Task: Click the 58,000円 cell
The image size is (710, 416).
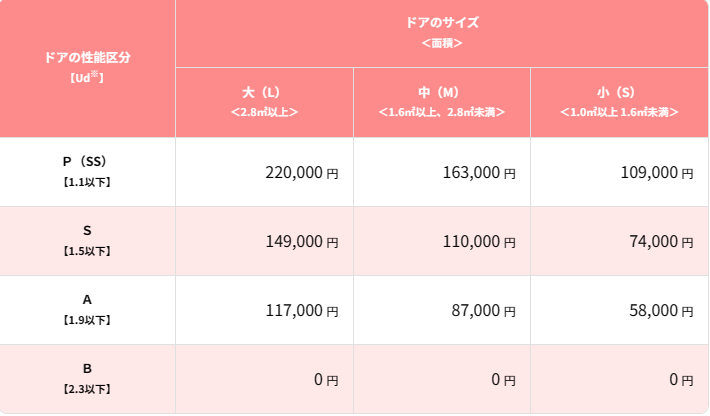Action: pos(619,310)
